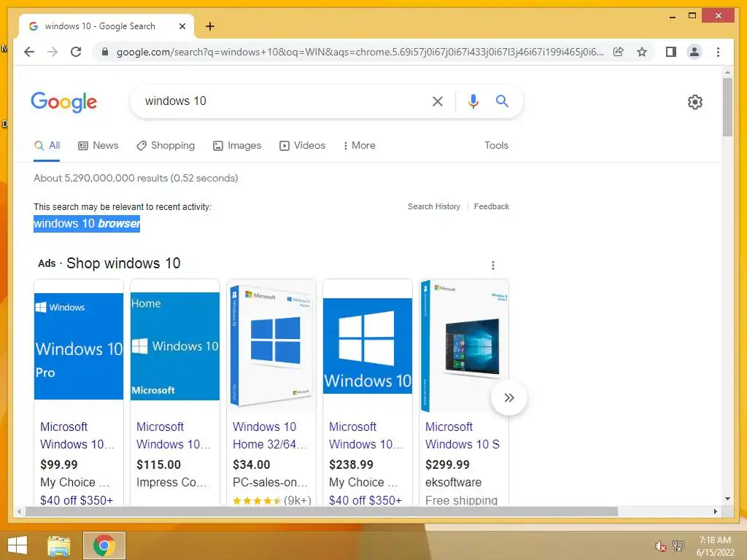Select the URL in the address bar
Screen dimensions: 747x560
(360, 52)
